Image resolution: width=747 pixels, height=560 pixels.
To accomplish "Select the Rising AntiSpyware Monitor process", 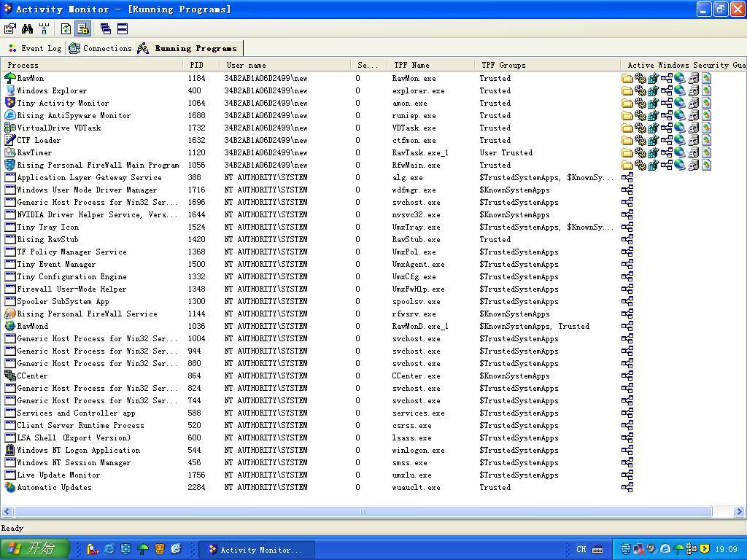I will (74, 116).
